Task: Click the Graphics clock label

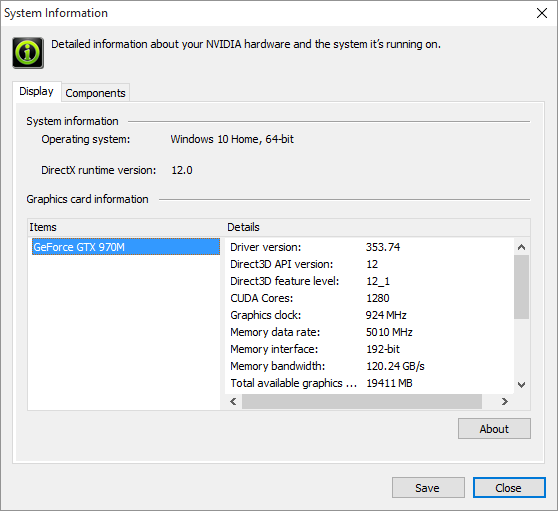Action: [265, 315]
